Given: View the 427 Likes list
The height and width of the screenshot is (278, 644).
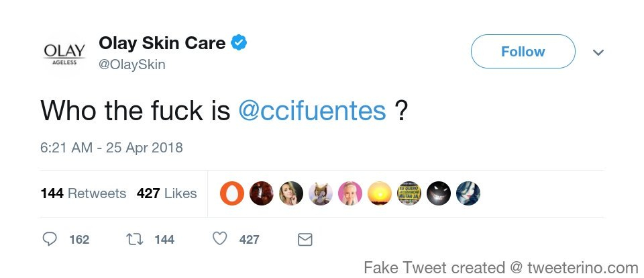Looking at the screenshot, I should click(166, 193).
